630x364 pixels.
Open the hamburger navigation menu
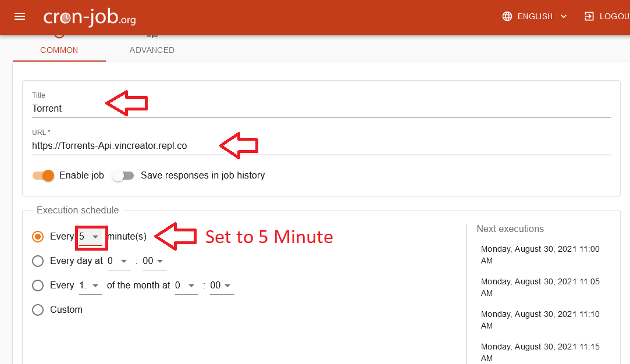[x=20, y=16]
